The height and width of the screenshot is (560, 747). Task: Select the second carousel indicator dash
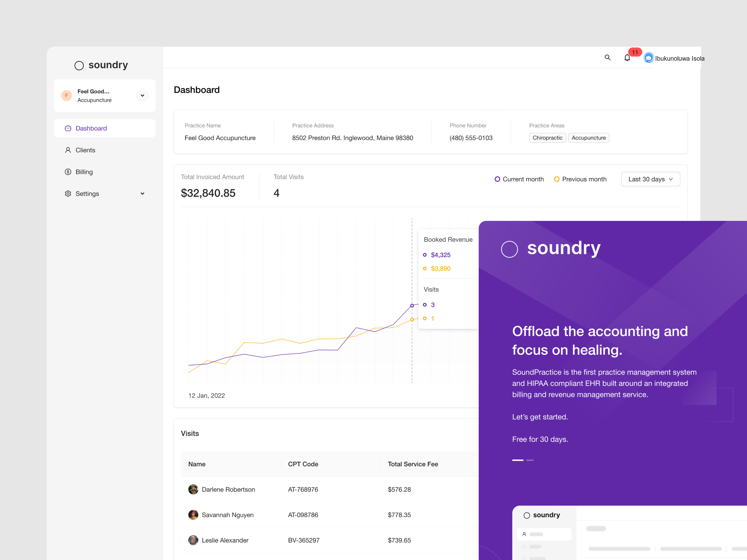[530, 460]
